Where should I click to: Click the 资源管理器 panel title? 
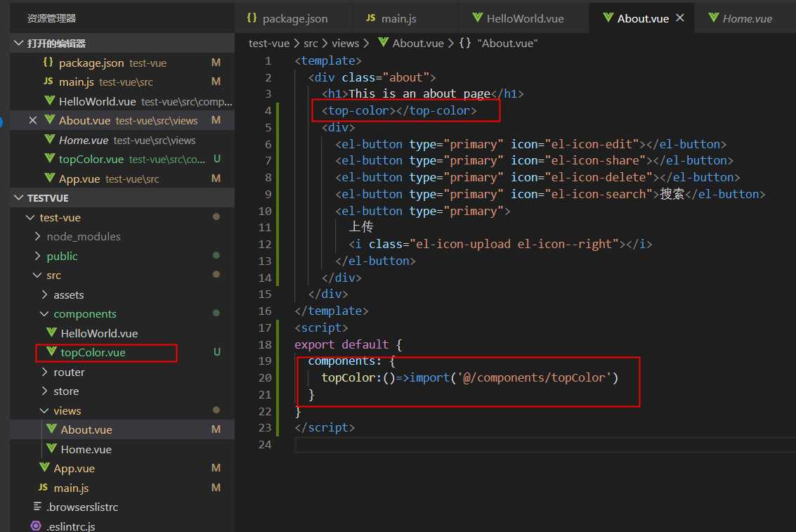coord(51,18)
